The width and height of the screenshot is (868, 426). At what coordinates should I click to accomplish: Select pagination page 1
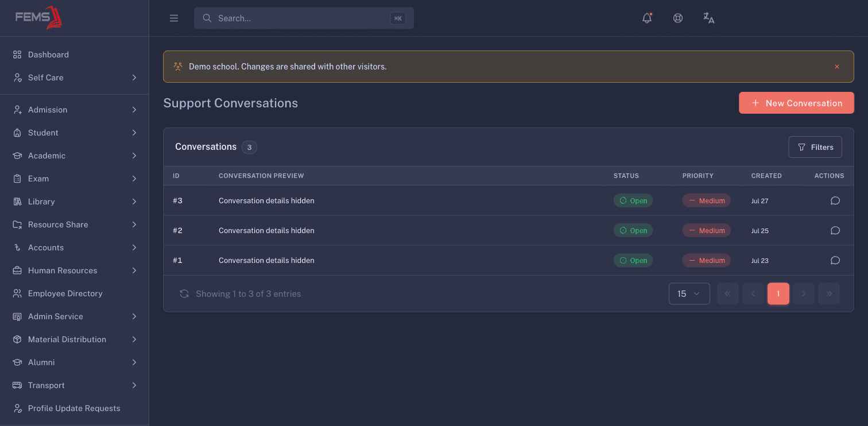click(778, 293)
